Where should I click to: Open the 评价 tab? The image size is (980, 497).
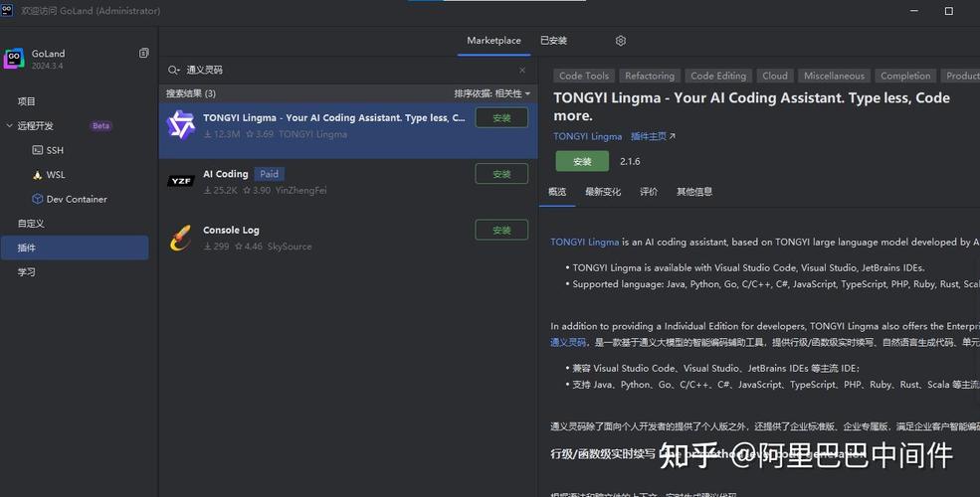coord(649,192)
